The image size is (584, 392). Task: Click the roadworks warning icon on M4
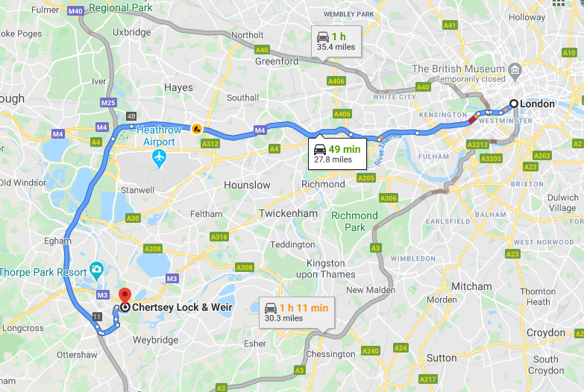pyautogui.click(x=197, y=129)
